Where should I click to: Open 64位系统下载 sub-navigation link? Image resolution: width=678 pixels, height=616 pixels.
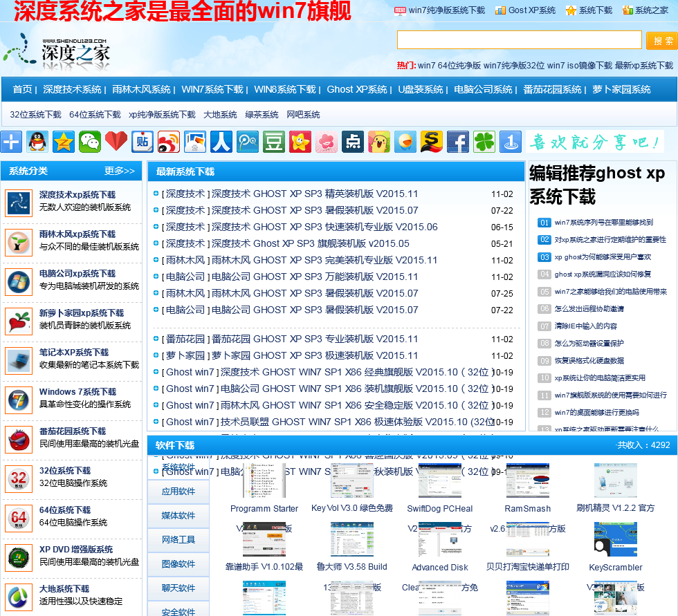coord(95,115)
